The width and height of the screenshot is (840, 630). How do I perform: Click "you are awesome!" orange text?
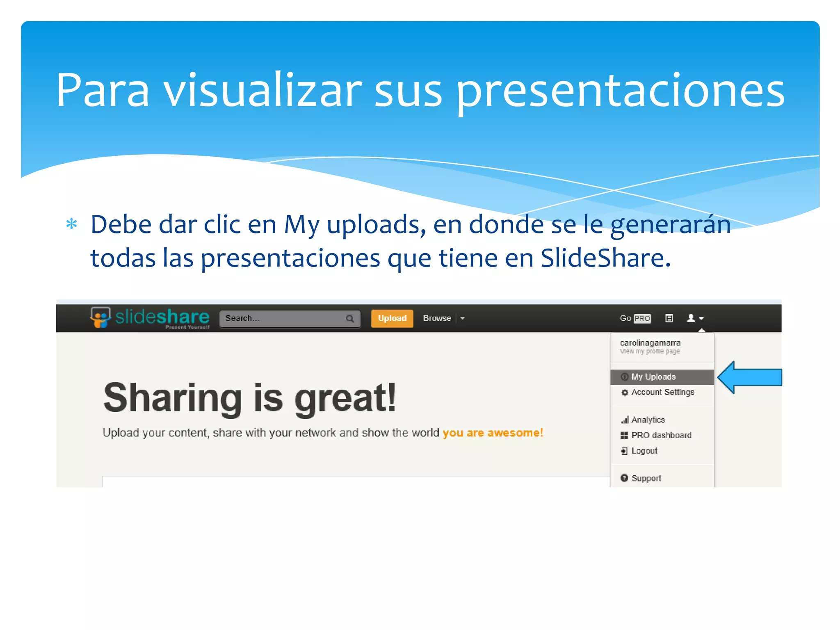493,433
